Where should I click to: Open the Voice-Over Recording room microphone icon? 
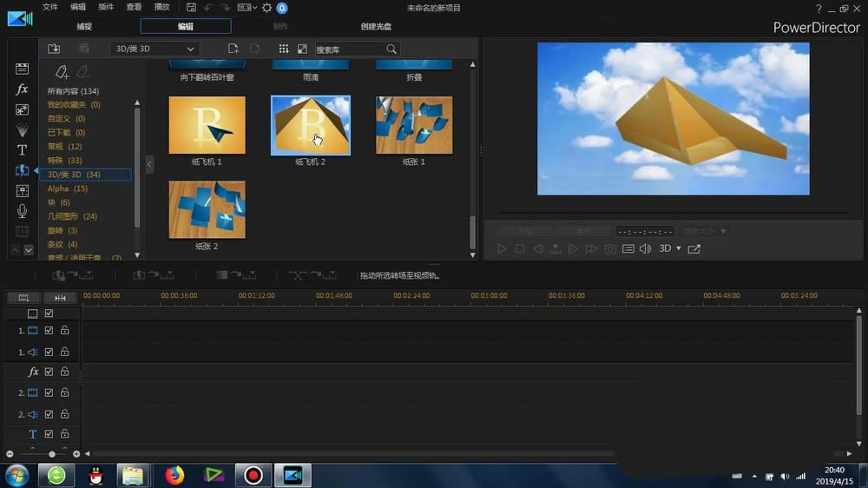(x=23, y=211)
